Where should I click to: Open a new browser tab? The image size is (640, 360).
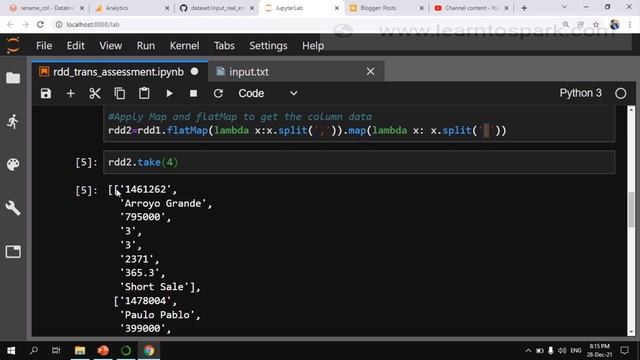point(524,8)
